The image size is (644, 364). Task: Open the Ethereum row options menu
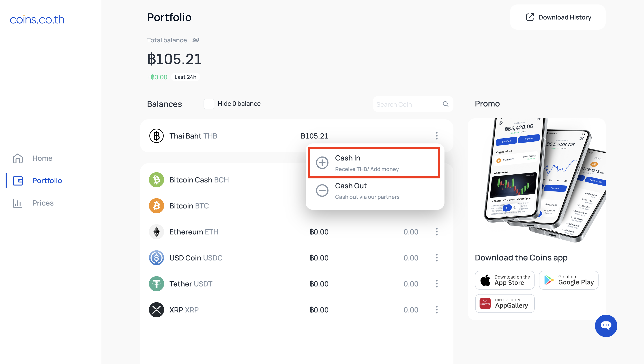click(437, 232)
